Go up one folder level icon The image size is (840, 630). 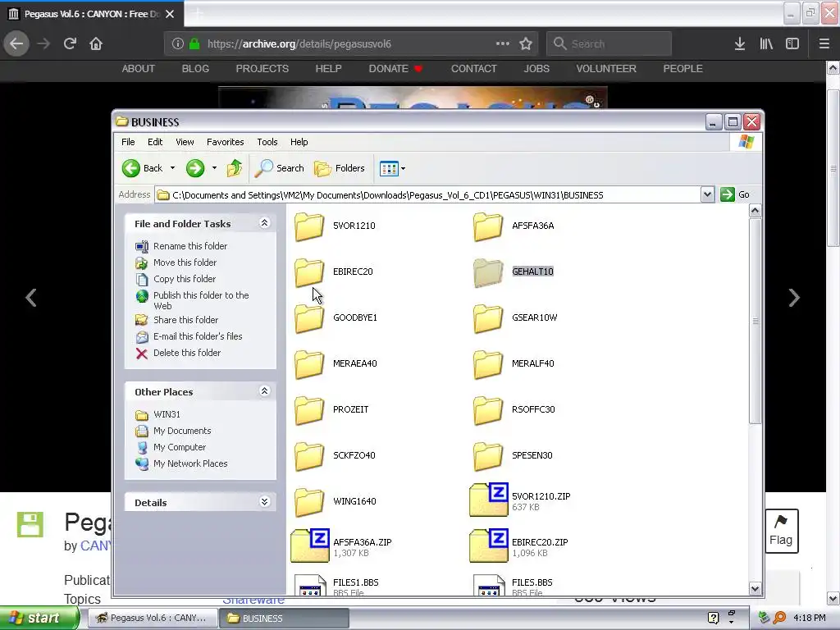tap(234, 168)
